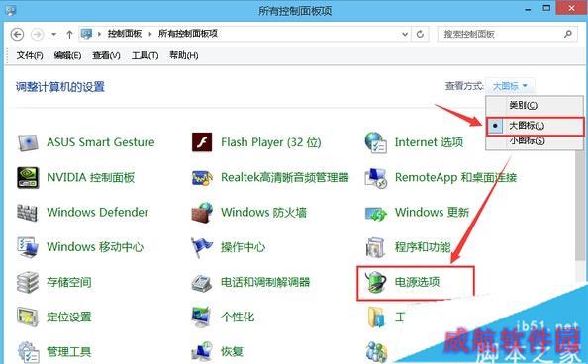Select the 小图标(S) view option

[x=535, y=141]
